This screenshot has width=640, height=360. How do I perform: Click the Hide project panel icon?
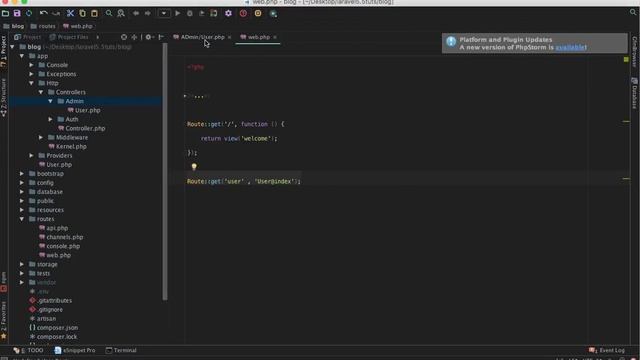(x=161, y=37)
